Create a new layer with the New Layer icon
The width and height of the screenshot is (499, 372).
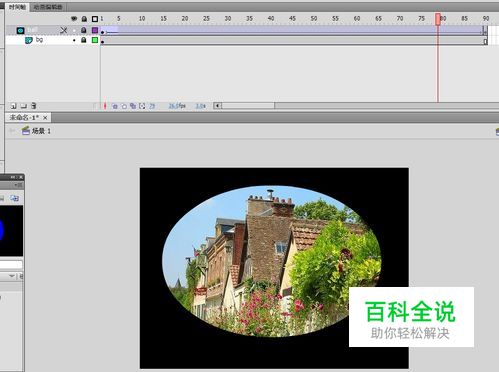pos(13,106)
